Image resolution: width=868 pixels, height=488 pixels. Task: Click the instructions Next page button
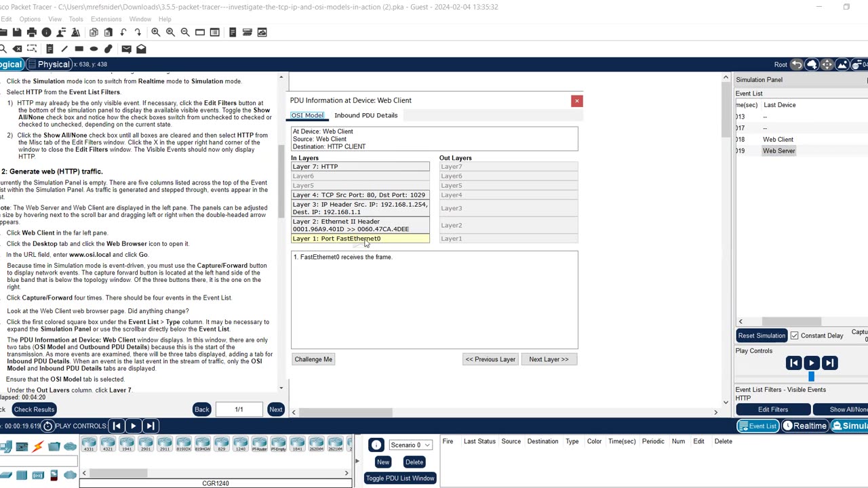275,409
